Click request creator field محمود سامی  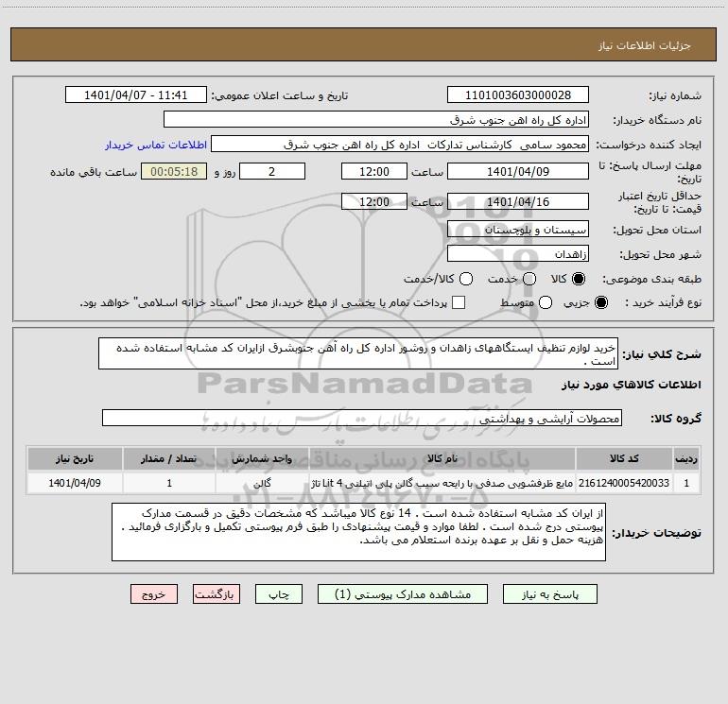[x=399, y=145]
